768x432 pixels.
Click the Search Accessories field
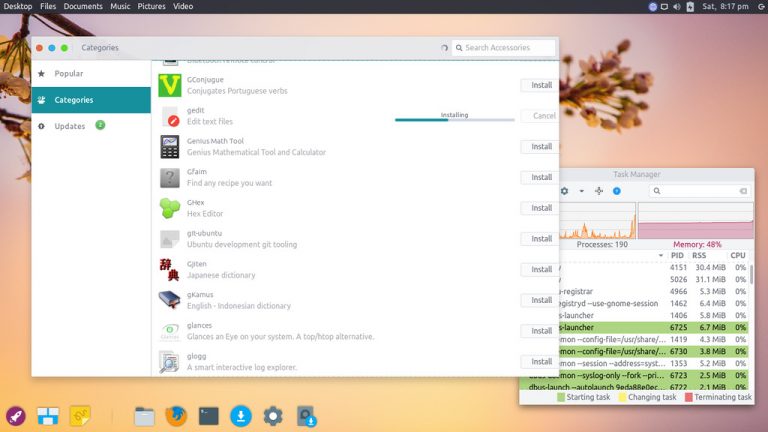click(504, 48)
